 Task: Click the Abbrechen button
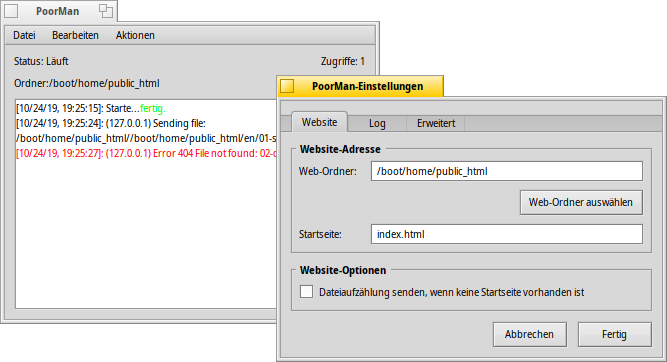point(530,334)
